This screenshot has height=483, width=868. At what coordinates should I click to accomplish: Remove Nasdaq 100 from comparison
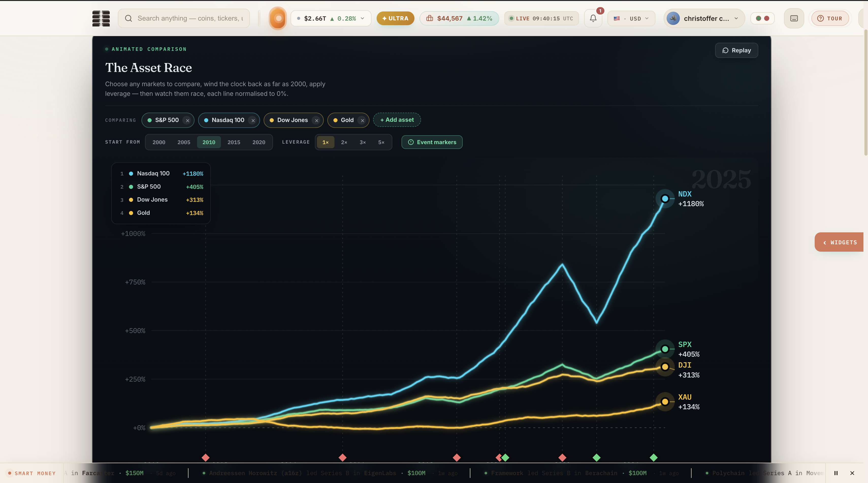(253, 120)
